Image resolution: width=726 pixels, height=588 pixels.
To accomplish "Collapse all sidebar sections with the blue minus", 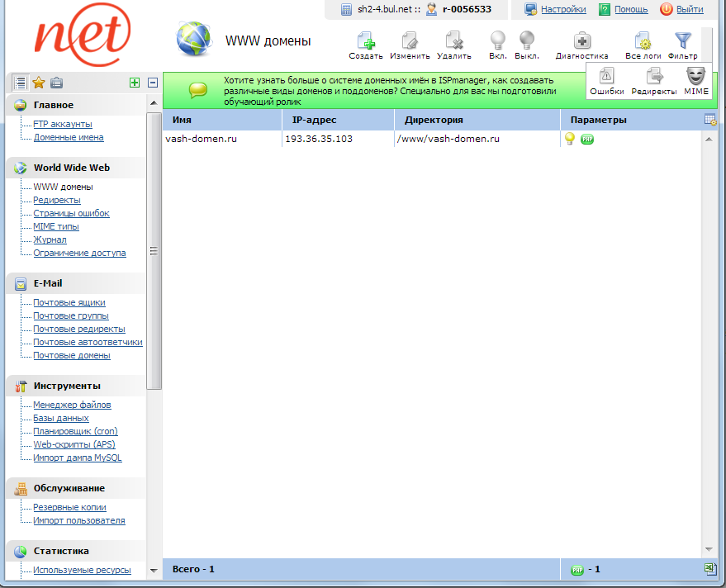I will 152,83.
